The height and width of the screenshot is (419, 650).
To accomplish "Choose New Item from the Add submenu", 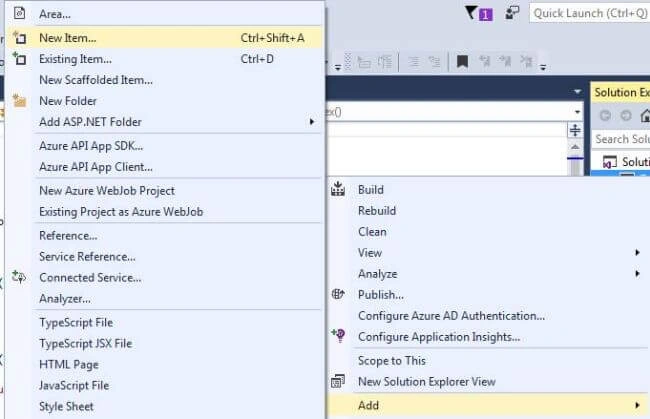I will (164, 38).
